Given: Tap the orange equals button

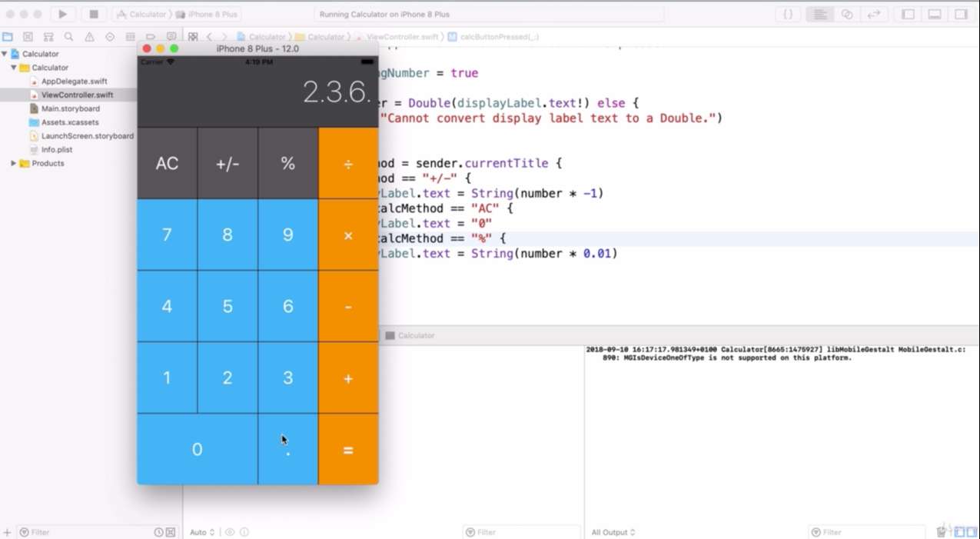Looking at the screenshot, I should pos(348,450).
